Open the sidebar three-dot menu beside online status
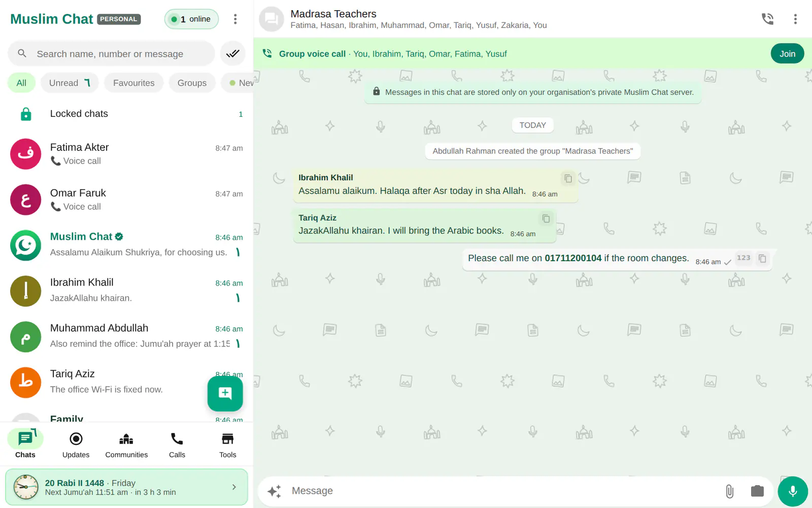The width and height of the screenshot is (812, 508). point(235,19)
